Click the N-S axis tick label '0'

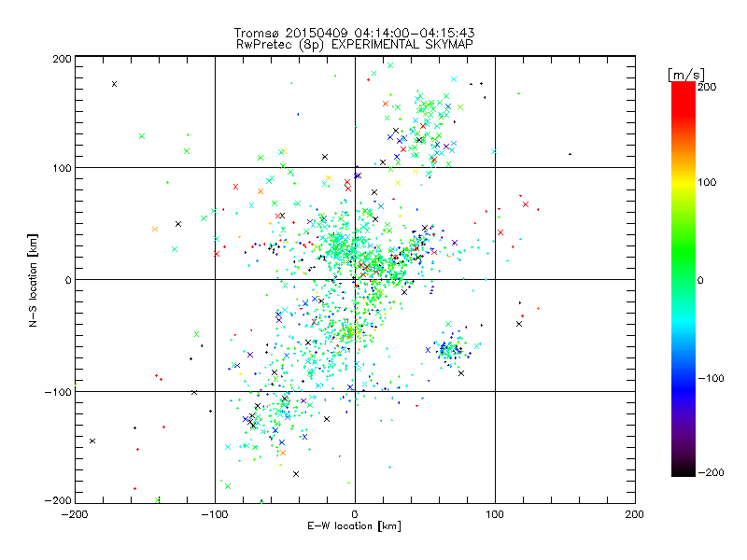68,280
